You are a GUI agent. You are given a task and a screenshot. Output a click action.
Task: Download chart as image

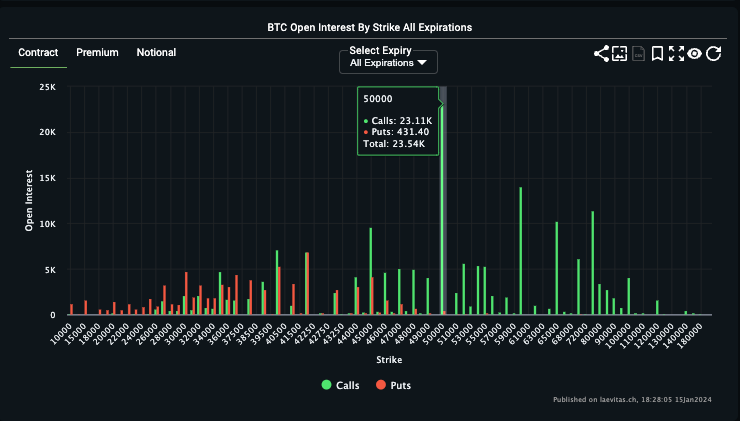[x=620, y=54]
